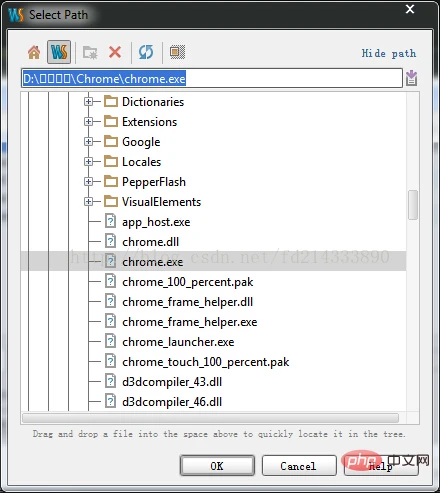Select d3dcompiler_43.dll in the list
Image resolution: width=440 pixels, height=493 pixels.
(172, 382)
